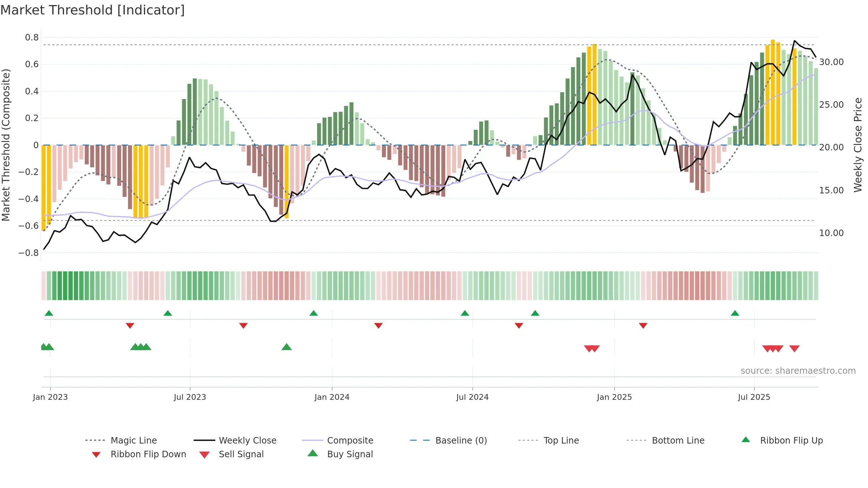Click the 0.8 composite axis label
This screenshot has height=488, width=868.
pyautogui.click(x=32, y=38)
